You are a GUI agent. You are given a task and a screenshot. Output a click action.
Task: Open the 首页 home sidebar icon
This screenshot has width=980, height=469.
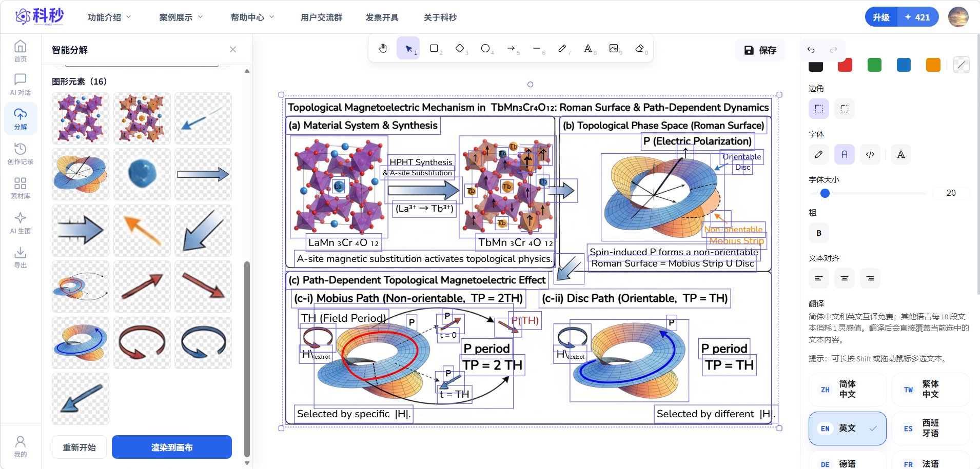click(x=21, y=51)
